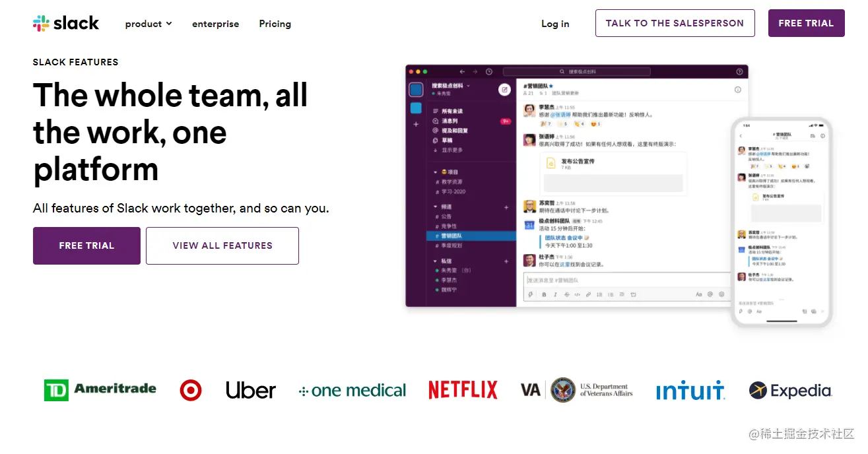Screen dimensions: 868x454
Task: Click View All Features button
Action: pyautogui.click(x=222, y=245)
